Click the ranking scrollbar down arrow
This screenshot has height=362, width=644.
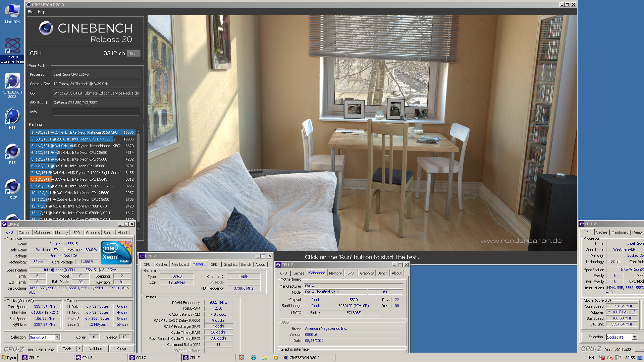[x=138, y=229]
